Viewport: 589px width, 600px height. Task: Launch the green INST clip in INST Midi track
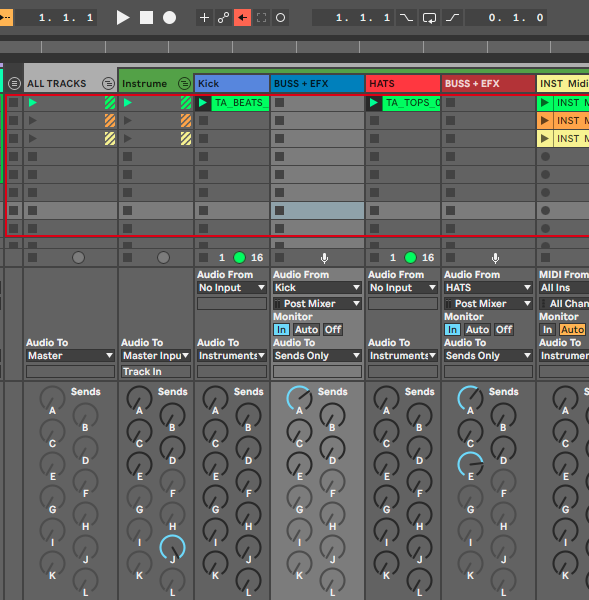545,103
